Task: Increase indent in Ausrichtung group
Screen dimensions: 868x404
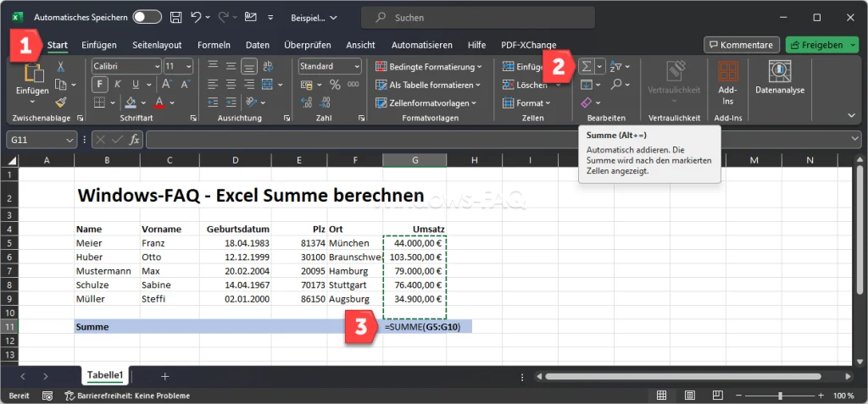Action: tap(231, 102)
